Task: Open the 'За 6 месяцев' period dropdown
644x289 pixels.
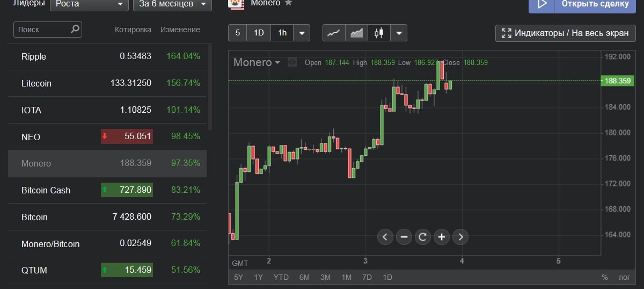Action: click(x=172, y=4)
